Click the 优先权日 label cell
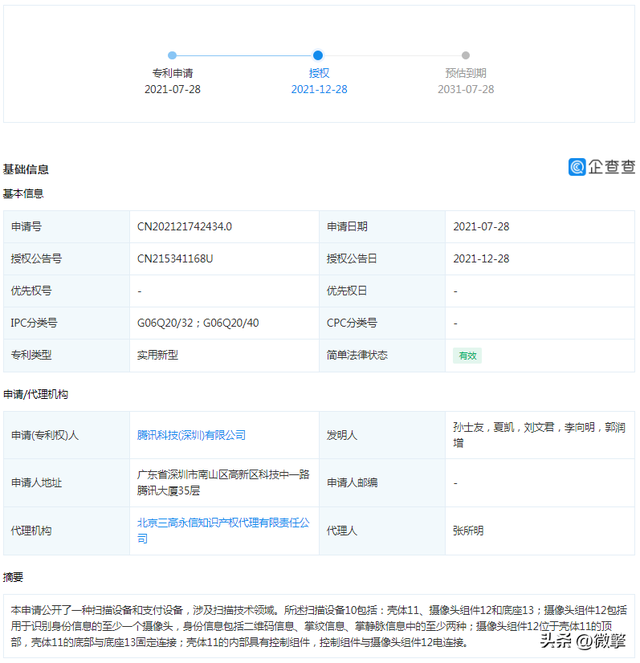Viewport: 640px width, 663px height. [382, 291]
